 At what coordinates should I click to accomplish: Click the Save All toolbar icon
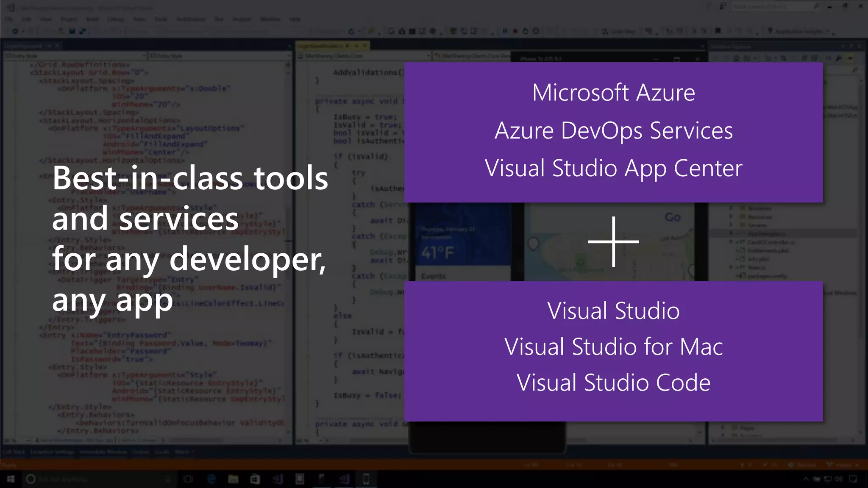click(82, 31)
